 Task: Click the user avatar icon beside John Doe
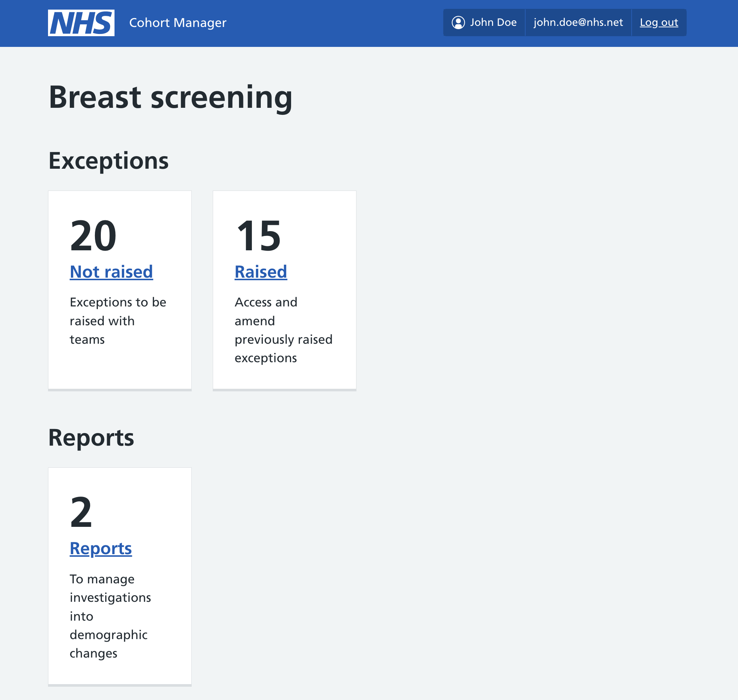point(458,23)
